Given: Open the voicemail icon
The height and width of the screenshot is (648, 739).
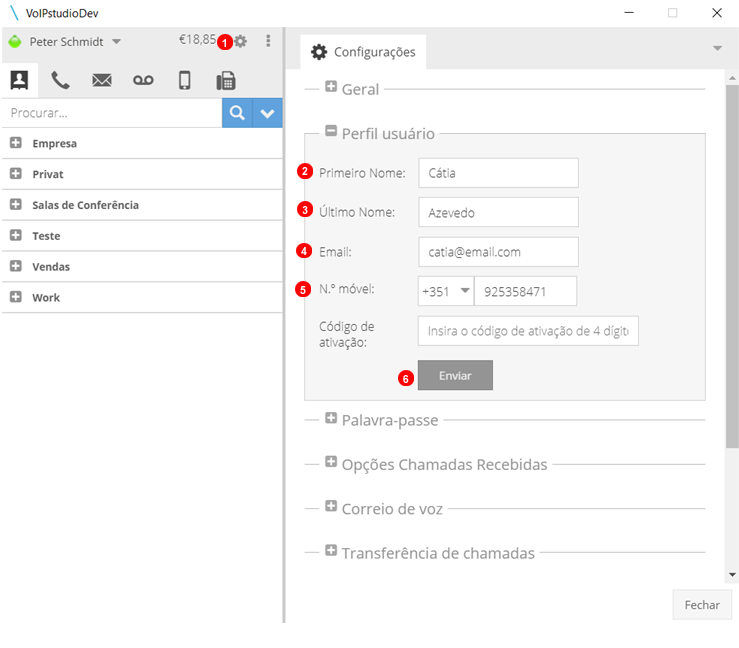Looking at the screenshot, I should tap(143, 80).
